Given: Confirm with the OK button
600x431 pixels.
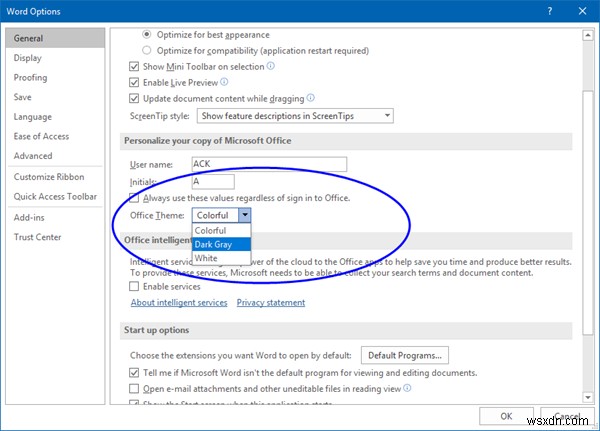Looking at the screenshot, I should point(506,416).
